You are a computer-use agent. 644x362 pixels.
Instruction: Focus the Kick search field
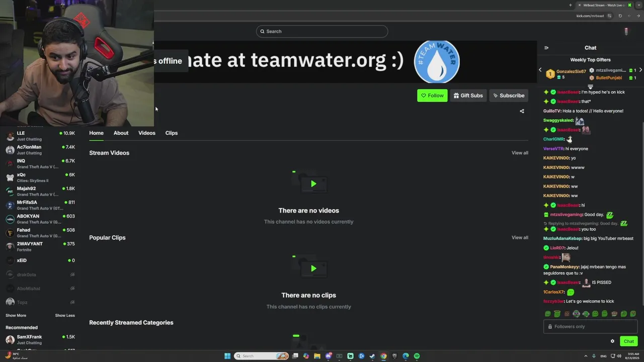(x=322, y=31)
